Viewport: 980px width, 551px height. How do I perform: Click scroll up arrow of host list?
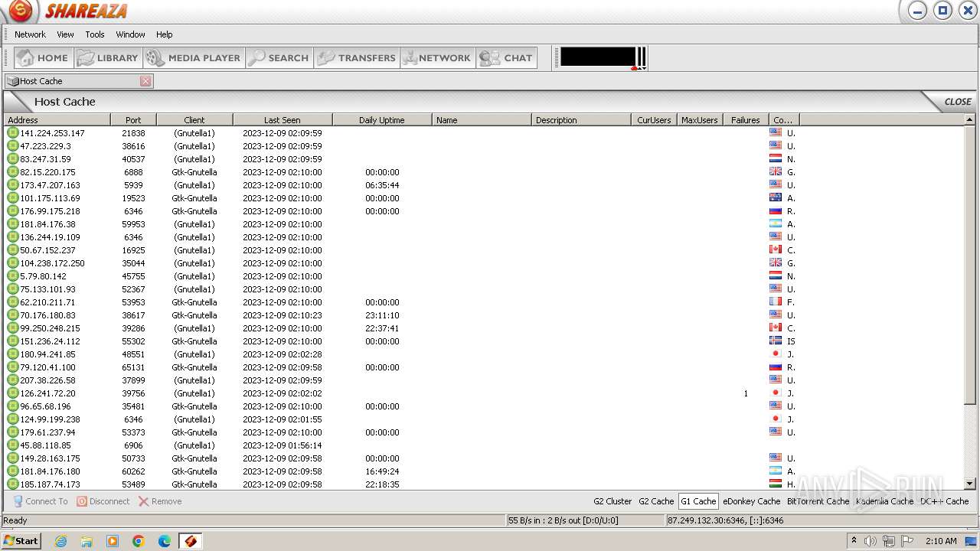pos(970,120)
